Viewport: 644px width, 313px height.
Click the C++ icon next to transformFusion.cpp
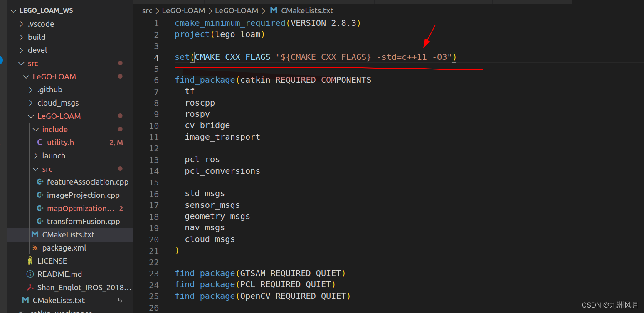(40, 221)
